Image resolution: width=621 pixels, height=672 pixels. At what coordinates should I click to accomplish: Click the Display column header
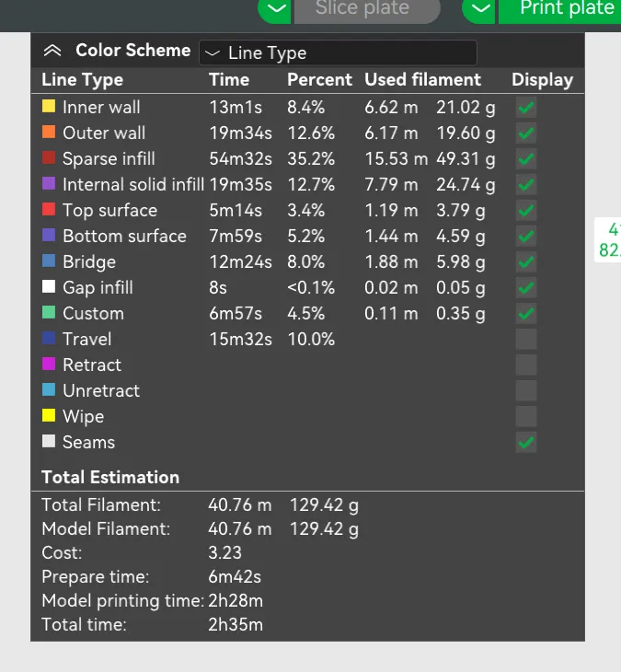pyautogui.click(x=542, y=80)
